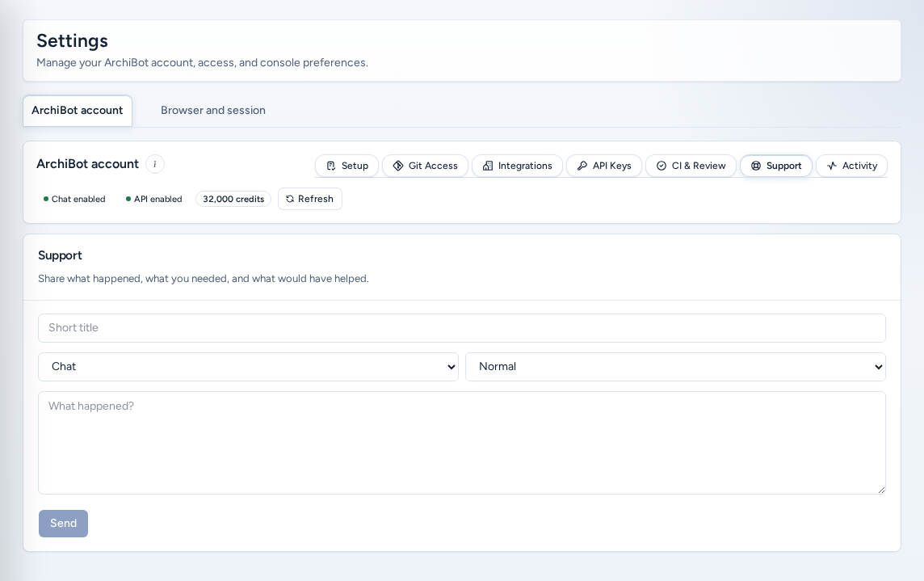
Task: Click the Send button
Action: point(63,524)
